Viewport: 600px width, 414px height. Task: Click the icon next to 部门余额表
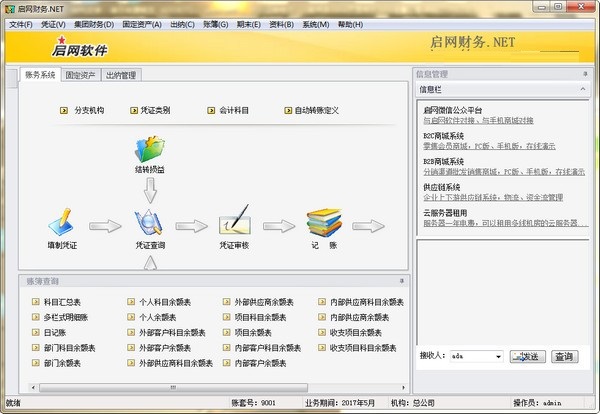[36, 363]
